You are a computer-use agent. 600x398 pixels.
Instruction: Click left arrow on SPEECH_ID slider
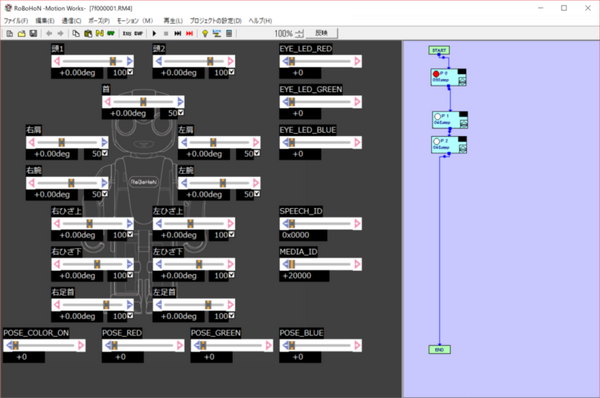click(285, 223)
